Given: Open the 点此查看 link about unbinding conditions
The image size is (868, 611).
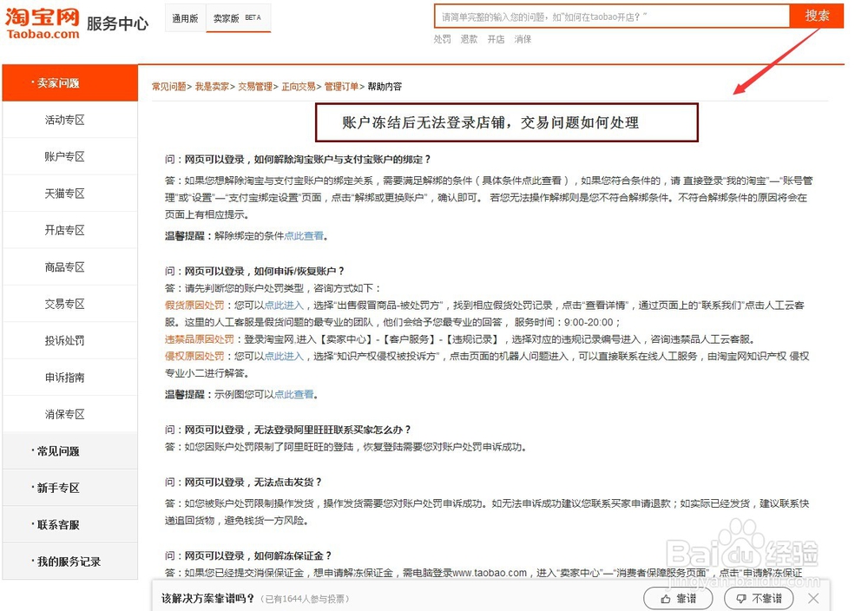Looking at the screenshot, I should point(303,234).
